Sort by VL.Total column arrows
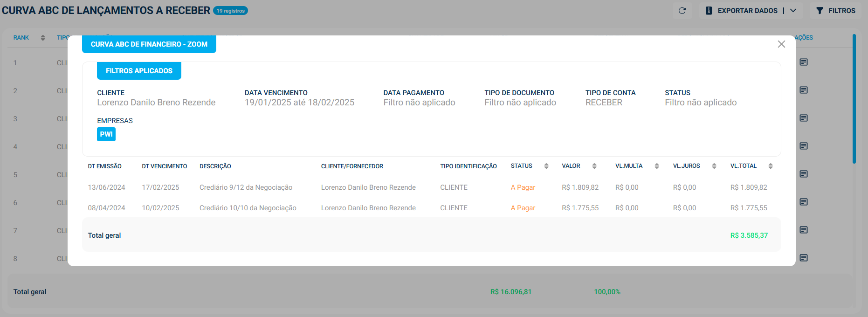 click(x=771, y=166)
